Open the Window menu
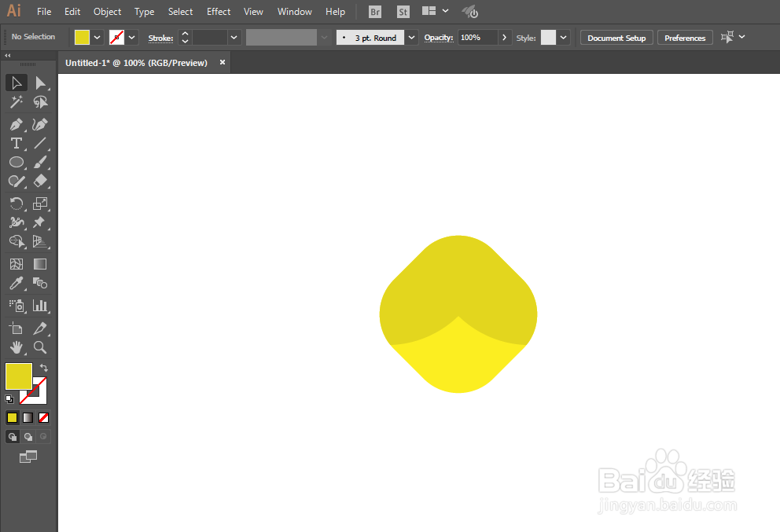Viewport: 780px width, 532px height. pos(295,12)
